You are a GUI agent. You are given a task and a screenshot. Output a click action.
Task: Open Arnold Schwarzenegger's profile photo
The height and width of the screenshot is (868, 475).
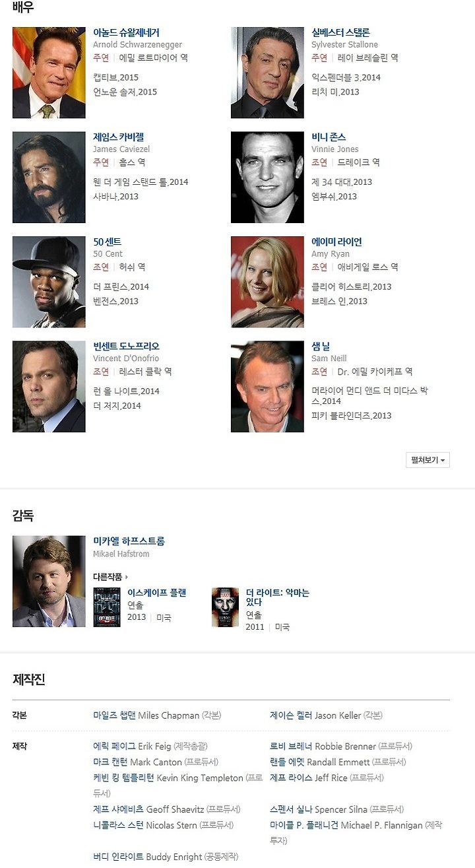click(x=49, y=73)
